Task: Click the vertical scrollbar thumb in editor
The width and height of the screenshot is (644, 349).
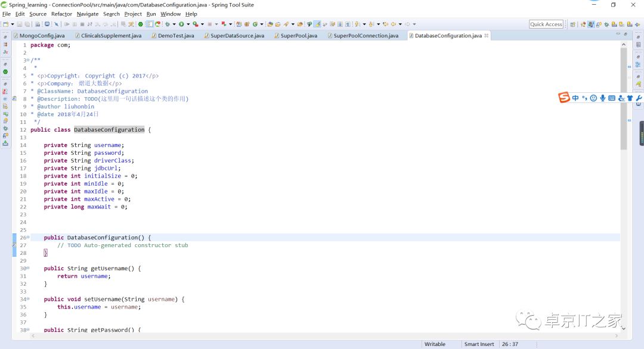Action: 624,98
